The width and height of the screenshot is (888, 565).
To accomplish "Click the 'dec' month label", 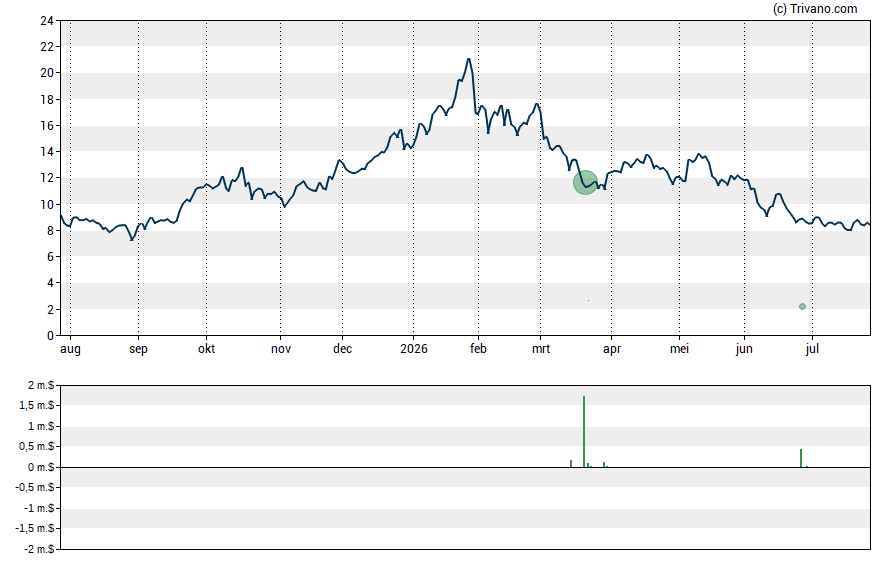I will pyautogui.click(x=342, y=349).
